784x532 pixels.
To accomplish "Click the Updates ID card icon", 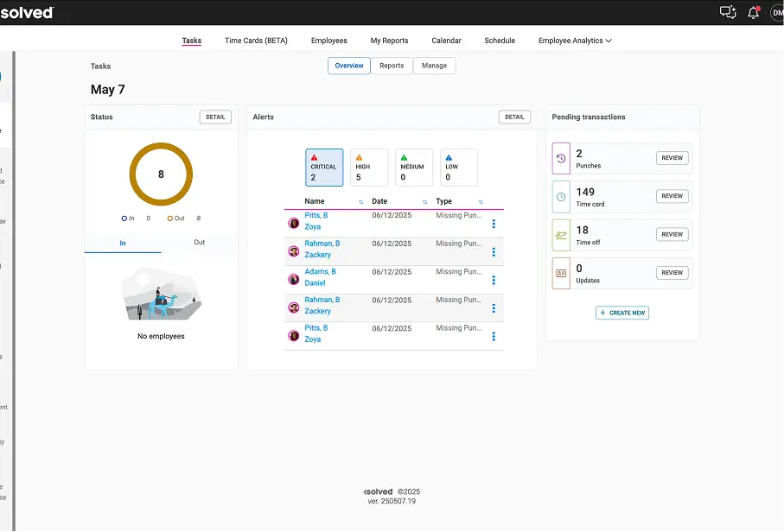I will click(x=561, y=273).
